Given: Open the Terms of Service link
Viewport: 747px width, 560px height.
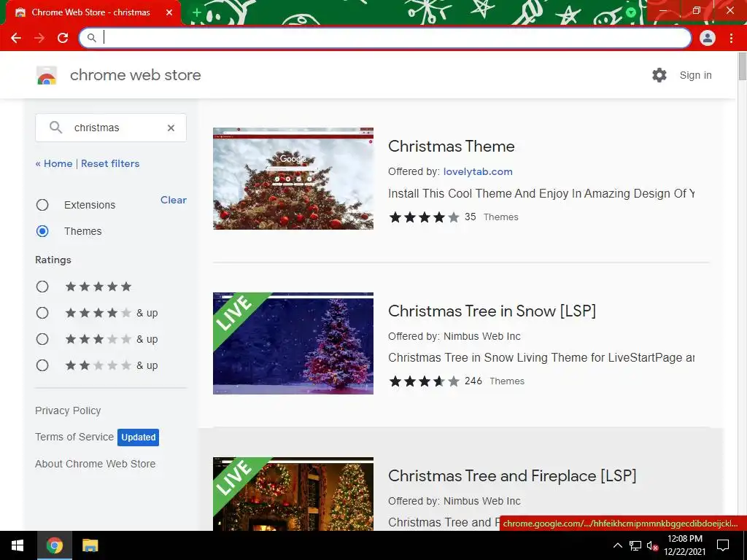Looking at the screenshot, I should [x=74, y=437].
